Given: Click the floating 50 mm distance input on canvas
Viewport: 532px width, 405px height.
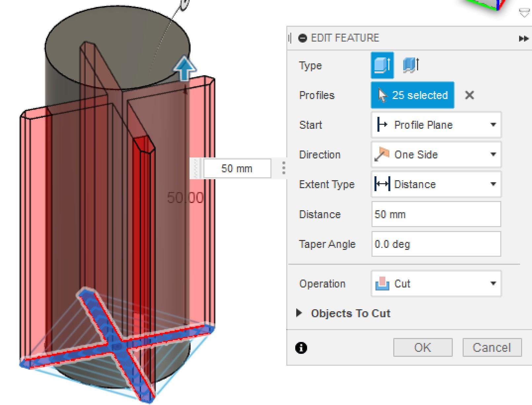Looking at the screenshot, I should (237, 168).
